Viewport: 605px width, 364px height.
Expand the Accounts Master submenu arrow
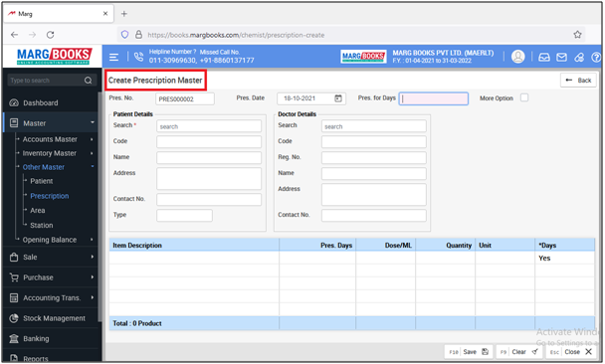[92, 139]
